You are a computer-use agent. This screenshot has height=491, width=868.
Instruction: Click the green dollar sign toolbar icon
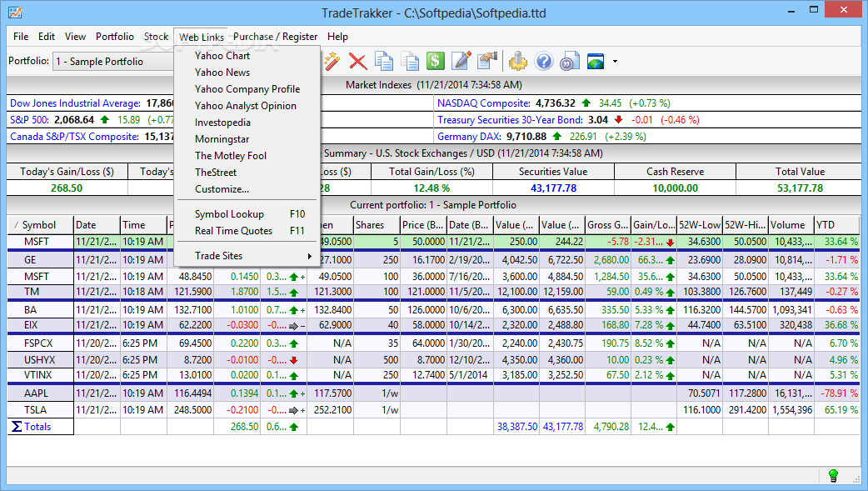(x=435, y=61)
